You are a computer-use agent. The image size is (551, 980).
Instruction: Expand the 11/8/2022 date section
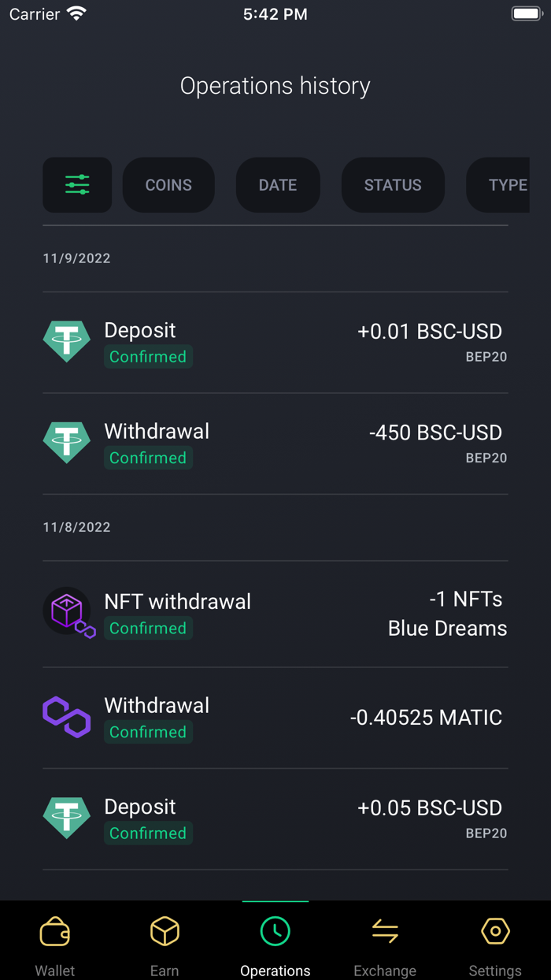(x=76, y=526)
